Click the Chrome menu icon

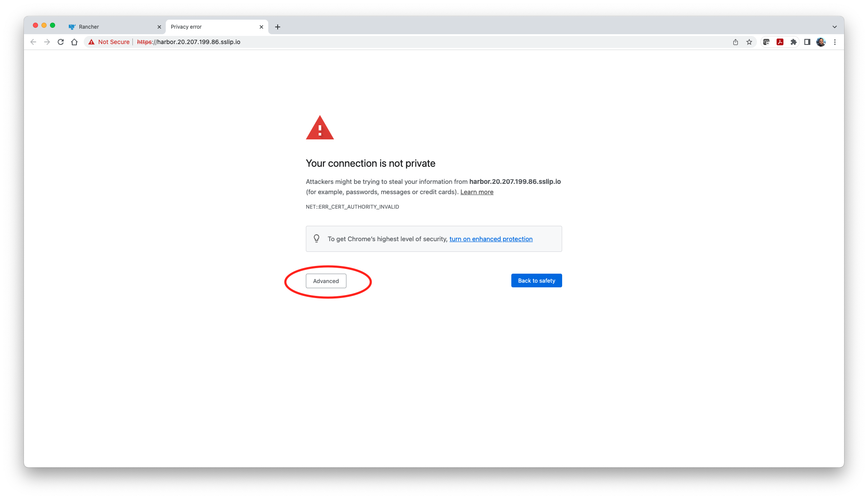point(835,42)
